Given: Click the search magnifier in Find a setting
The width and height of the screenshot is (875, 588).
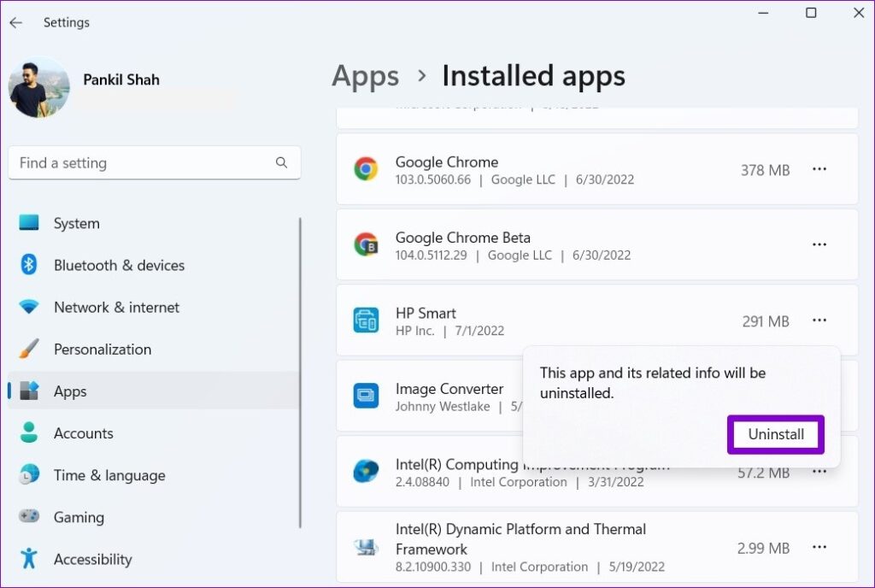Looking at the screenshot, I should click(x=282, y=162).
